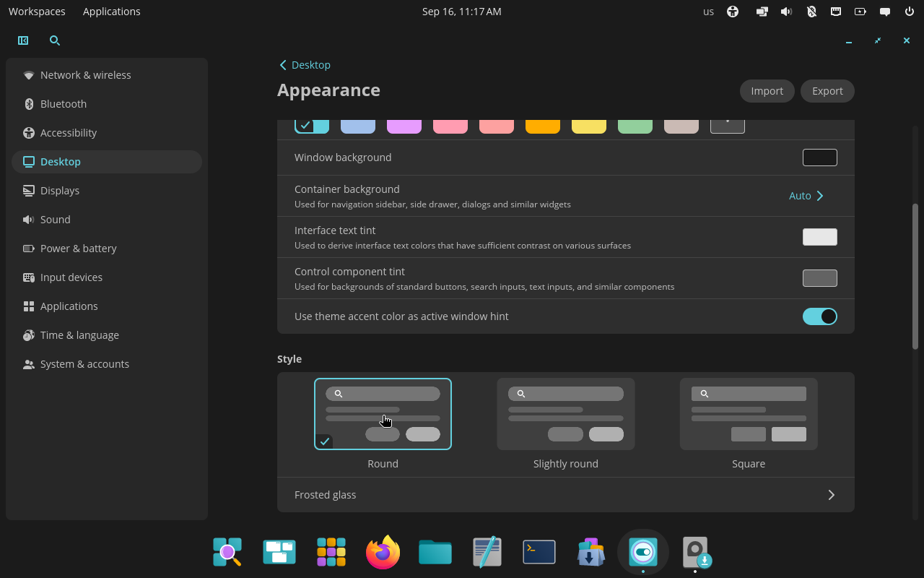Screen dimensions: 924x578
Task: Open the Bluetooth applet in top panel
Action: tap(811, 12)
